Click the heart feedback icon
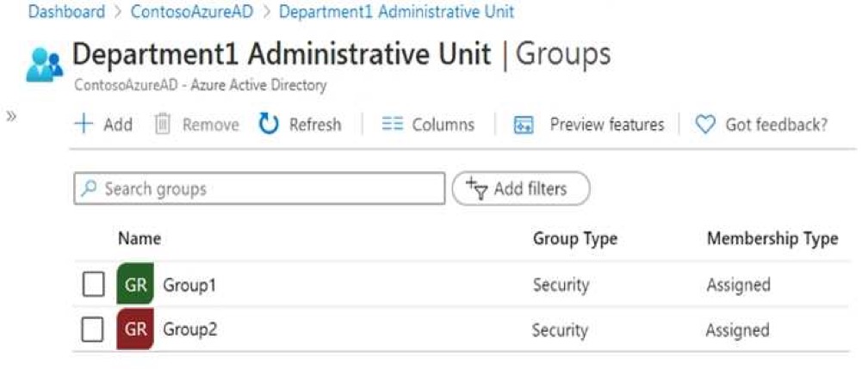The height and width of the screenshot is (369, 868). click(x=705, y=125)
